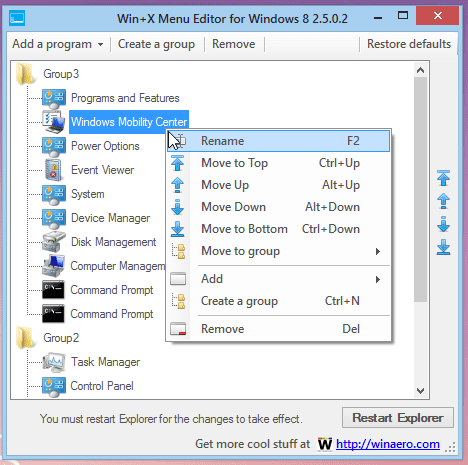The width and height of the screenshot is (468, 465).
Task: Click the Move to Top arrow icon in right sidebar
Action: pyautogui.click(x=443, y=178)
